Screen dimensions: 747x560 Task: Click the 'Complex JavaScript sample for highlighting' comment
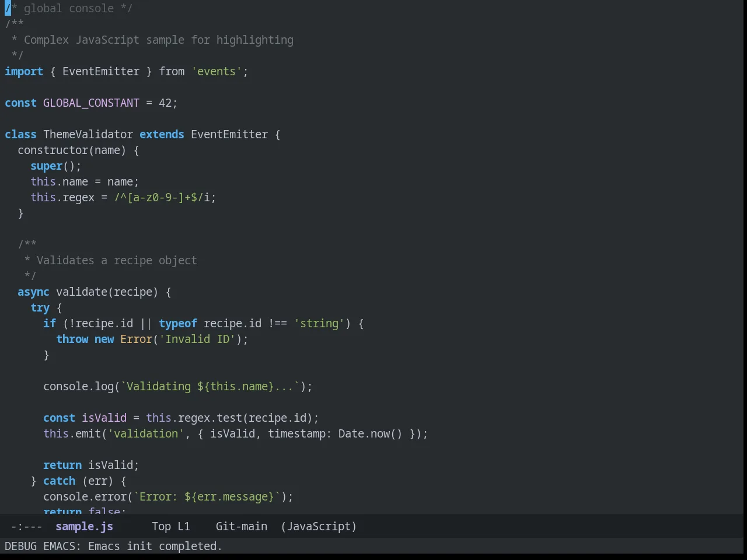point(159,40)
